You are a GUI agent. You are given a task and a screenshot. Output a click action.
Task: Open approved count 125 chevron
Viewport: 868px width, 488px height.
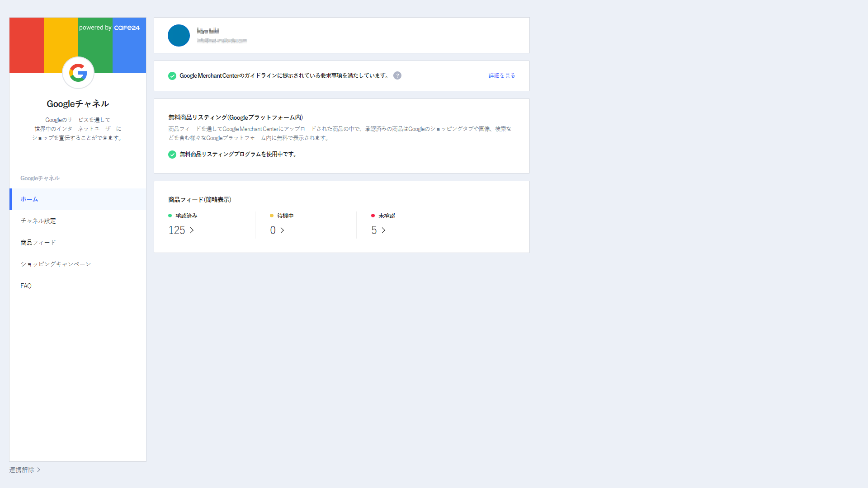192,230
